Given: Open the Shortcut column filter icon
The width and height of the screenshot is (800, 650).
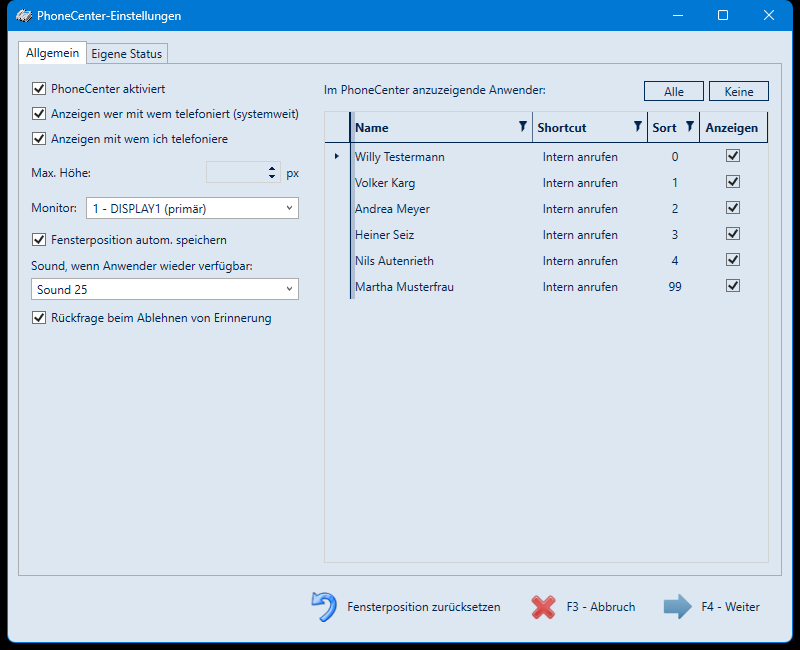Looking at the screenshot, I should tap(638, 127).
